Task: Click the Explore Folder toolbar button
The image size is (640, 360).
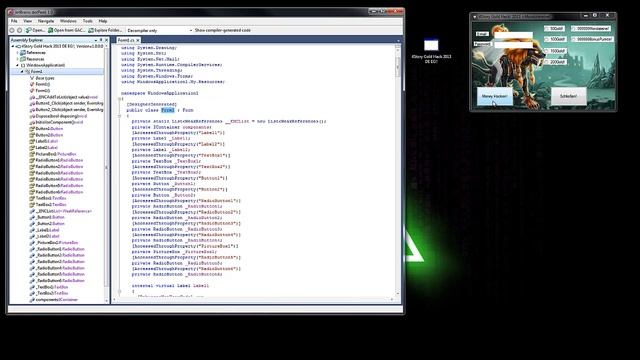Action: tap(105, 30)
